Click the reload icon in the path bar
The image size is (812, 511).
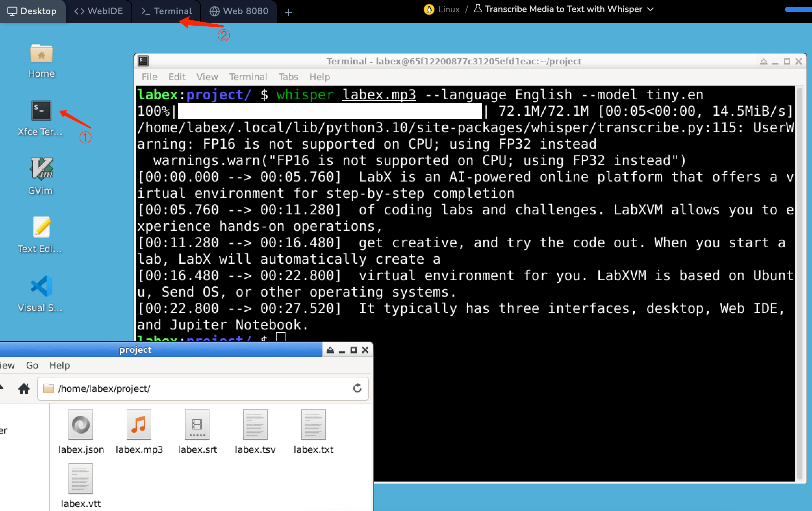pos(357,388)
